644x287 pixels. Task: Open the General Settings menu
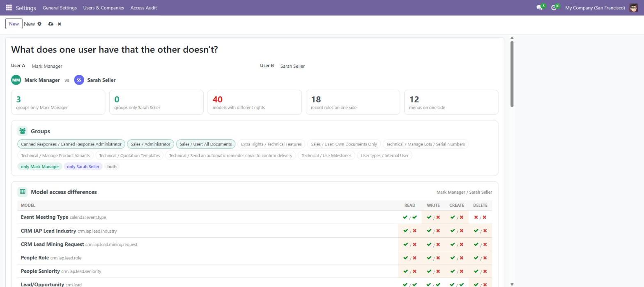pyautogui.click(x=60, y=8)
